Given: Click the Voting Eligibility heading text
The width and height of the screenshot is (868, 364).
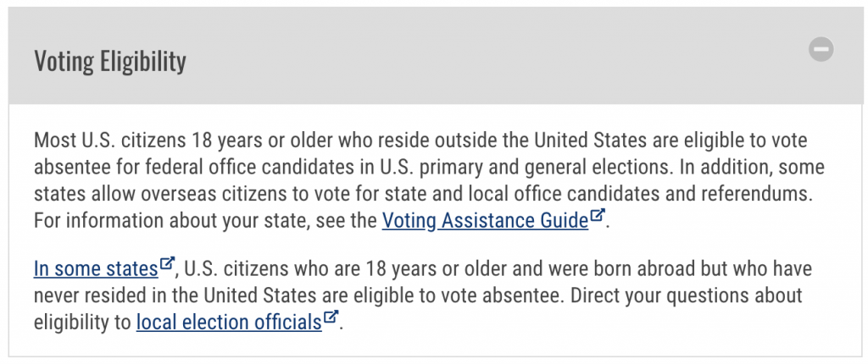Looking at the screenshot, I should [x=110, y=60].
